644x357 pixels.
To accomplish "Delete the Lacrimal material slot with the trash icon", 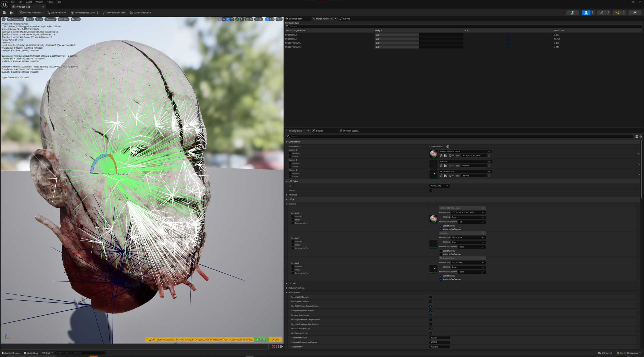I will (489, 176).
